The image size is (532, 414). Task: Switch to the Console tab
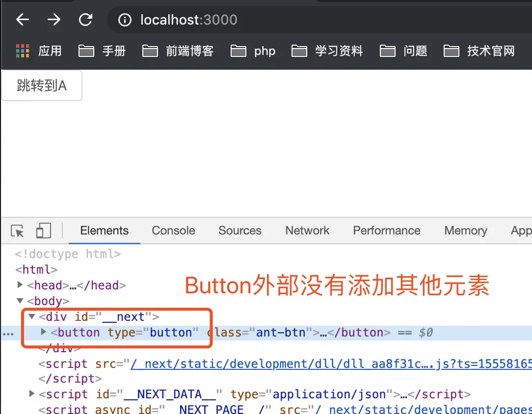[x=173, y=231]
